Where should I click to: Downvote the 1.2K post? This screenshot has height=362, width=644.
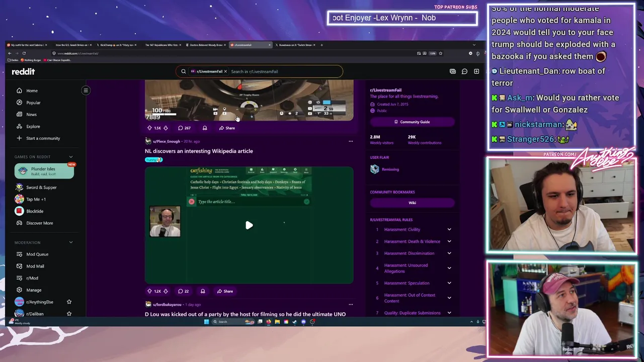pyautogui.click(x=166, y=291)
